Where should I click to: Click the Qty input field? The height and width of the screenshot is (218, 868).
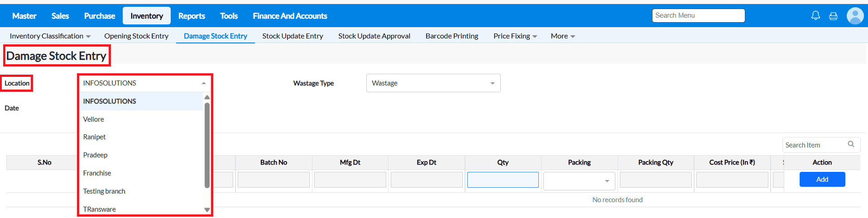click(503, 180)
